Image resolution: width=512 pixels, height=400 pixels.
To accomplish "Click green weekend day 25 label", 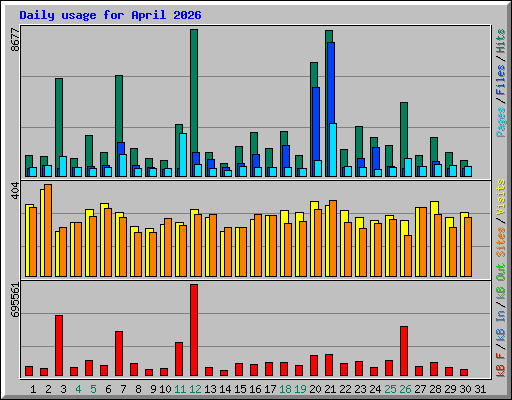I will [390, 389].
